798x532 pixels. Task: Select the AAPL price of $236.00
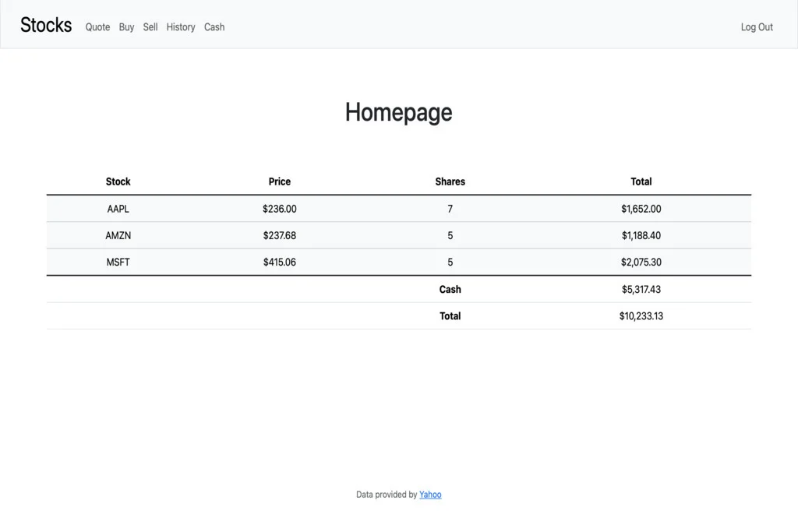(279, 209)
